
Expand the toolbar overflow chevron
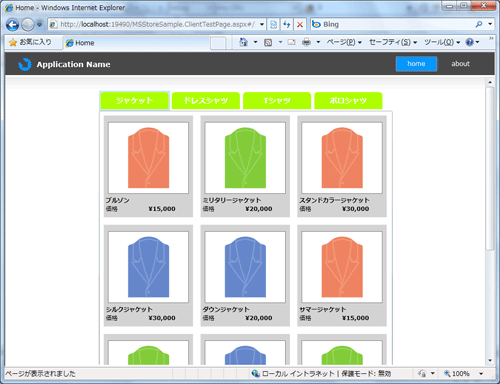(491, 39)
